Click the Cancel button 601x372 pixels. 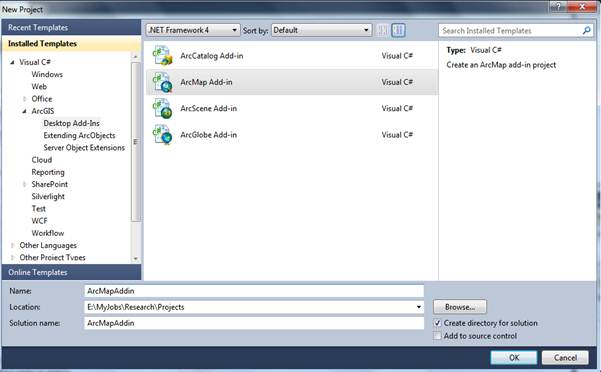(565, 357)
